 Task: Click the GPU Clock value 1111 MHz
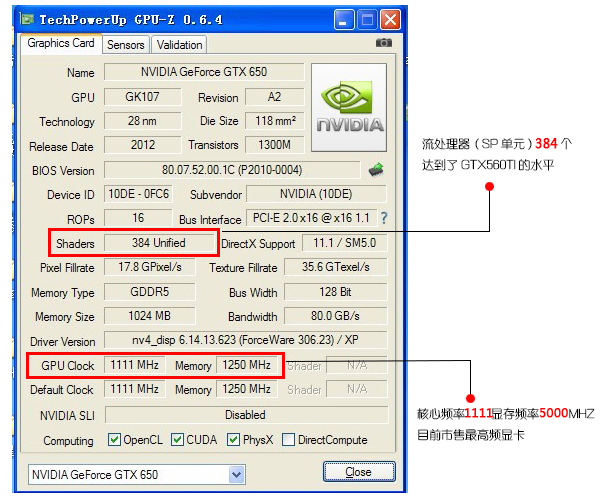(134, 365)
